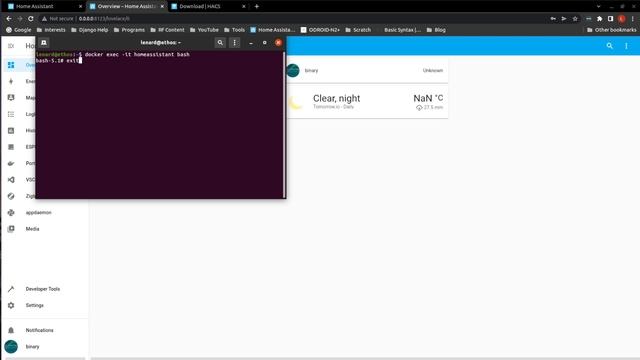Screen dimensions: 640x360
Task: Open Media sidebar item
Action: pos(45,229)
